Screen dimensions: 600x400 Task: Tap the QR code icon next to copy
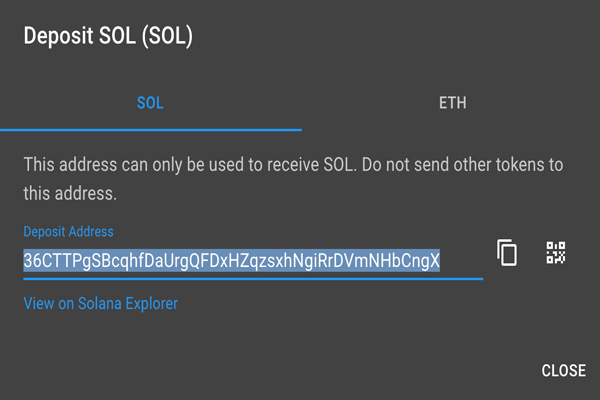click(x=556, y=253)
